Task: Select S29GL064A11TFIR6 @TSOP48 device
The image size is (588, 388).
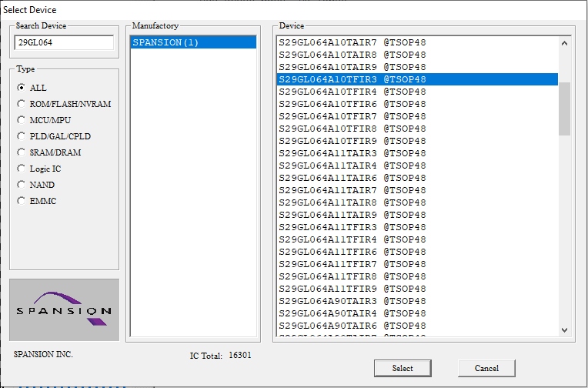Action: [x=417, y=252]
